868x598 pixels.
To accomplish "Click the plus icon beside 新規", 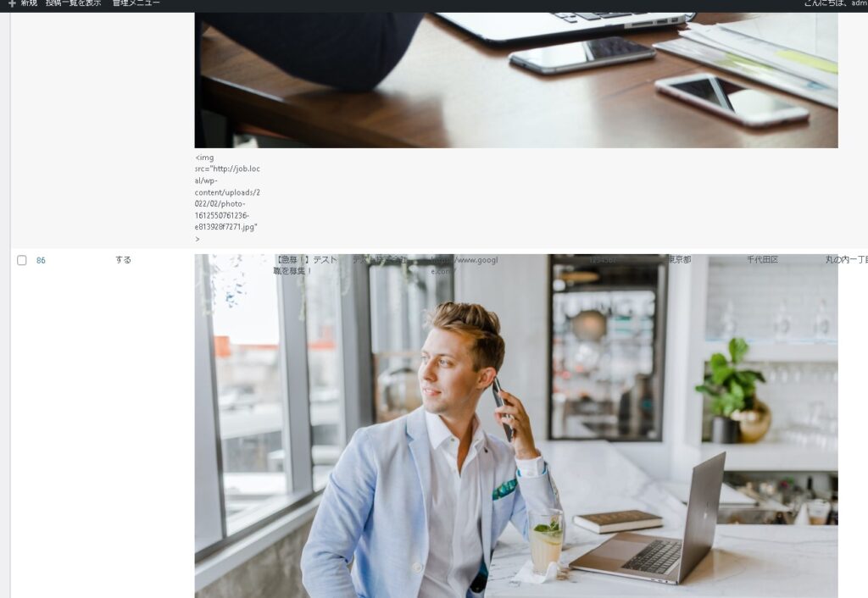I will 12,3.
